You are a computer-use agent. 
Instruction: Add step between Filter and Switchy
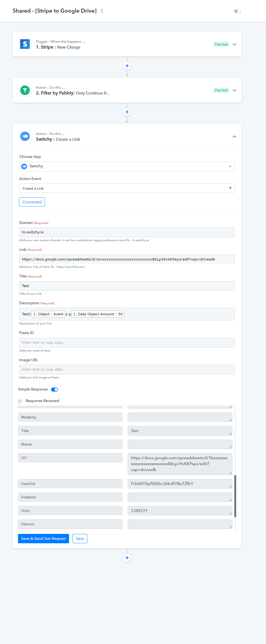(x=127, y=112)
